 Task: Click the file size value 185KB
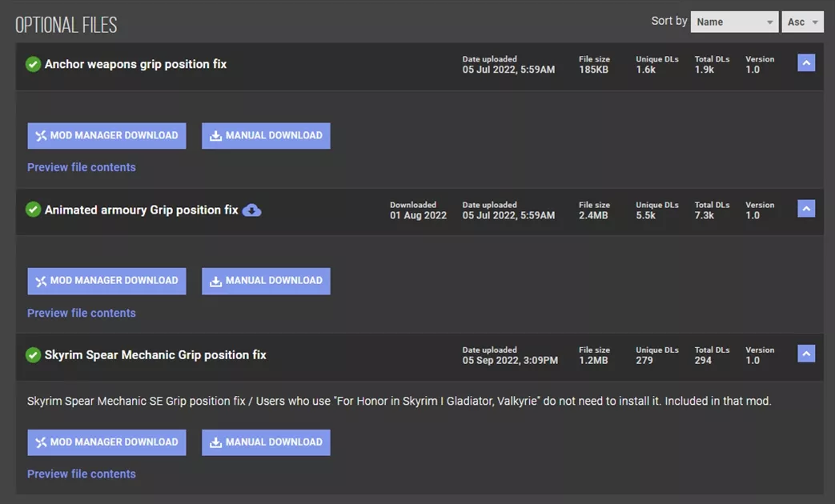(x=593, y=70)
